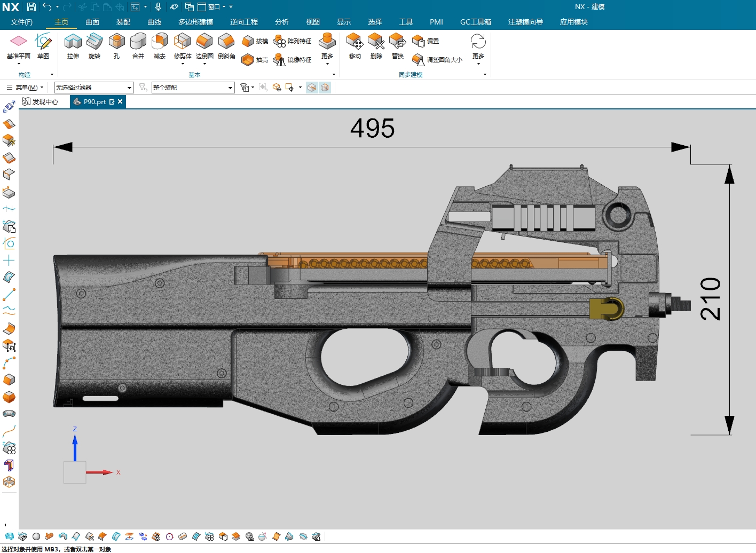
Task: Click the Undo arrow icon
Action: pyautogui.click(x=47, y=7)
